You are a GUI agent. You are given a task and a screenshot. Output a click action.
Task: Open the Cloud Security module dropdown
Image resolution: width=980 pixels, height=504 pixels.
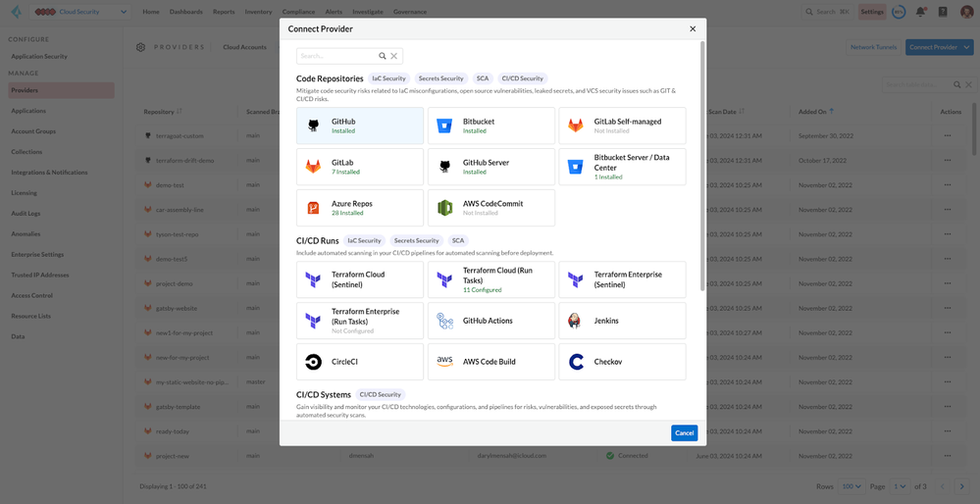click(82, 12)
